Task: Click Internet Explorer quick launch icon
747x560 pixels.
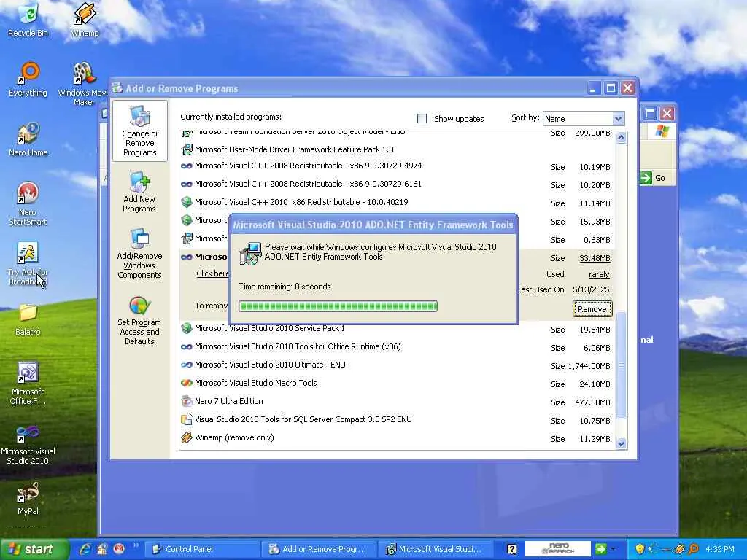Action: click(86, 549)
